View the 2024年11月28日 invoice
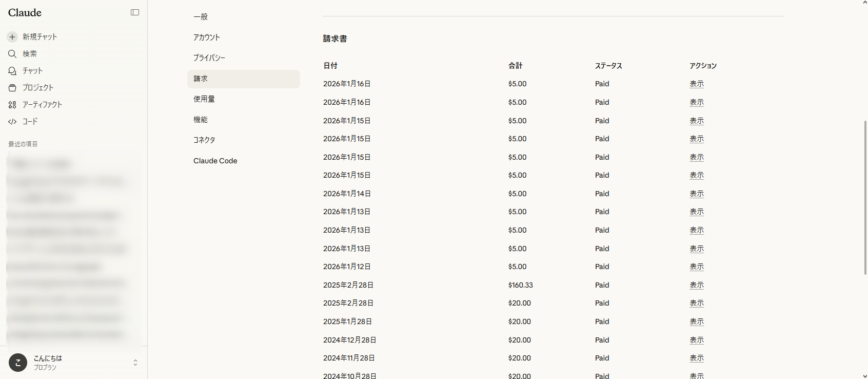Screen dimensions: 868x379 coord(697,358)
